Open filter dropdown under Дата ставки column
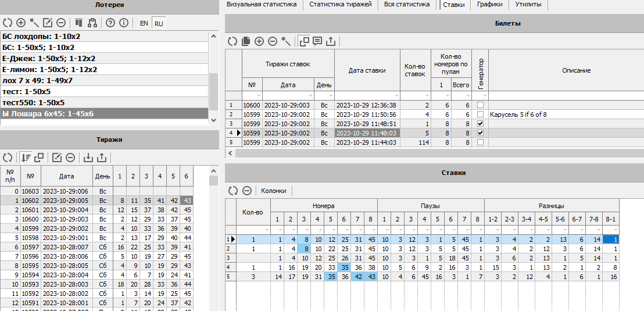The height and width of the screenshot is (311, 644). coord(396,96)
